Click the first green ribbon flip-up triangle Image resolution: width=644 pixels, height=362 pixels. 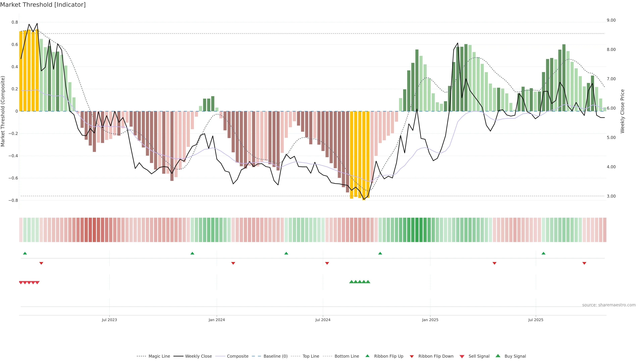(25, 253)
